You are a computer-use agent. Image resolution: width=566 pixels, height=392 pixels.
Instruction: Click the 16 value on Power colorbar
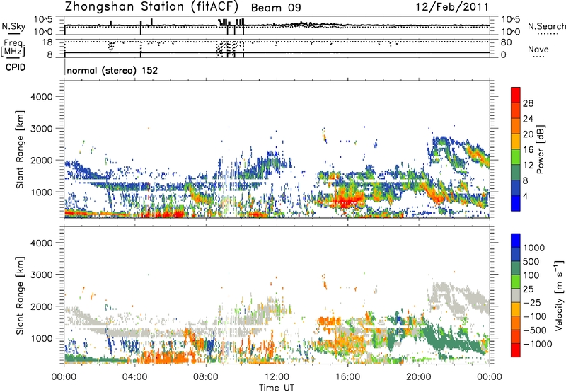tap(528, 150)
